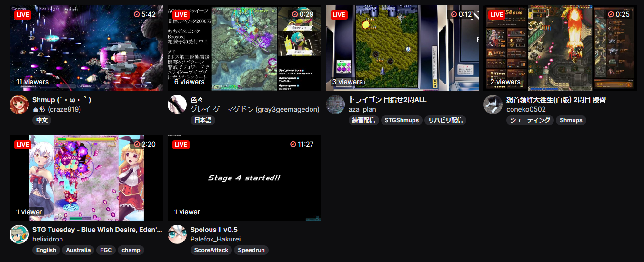Open the stream title 'トライゴン 目指せ2周ALL'
644x262 pixels.
[388, 100]
